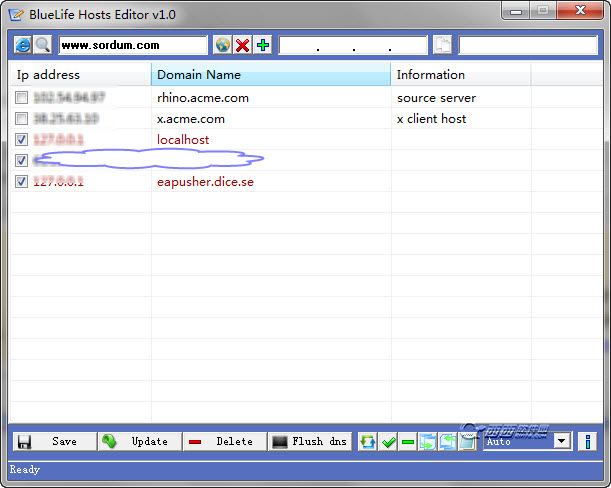Sort by Ip address column header
Screen dimensions: 611x488
(x=81, y=74)
